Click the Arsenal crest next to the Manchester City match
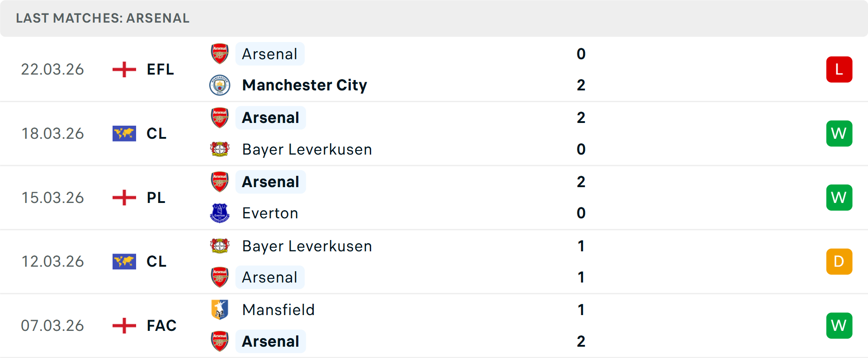Screen dimensions: 868x358 click(x=220, y=53)
